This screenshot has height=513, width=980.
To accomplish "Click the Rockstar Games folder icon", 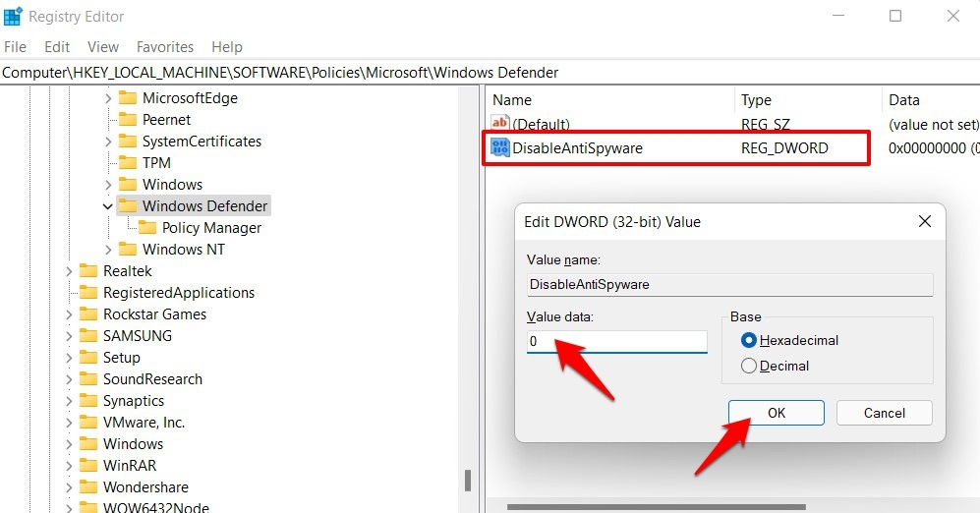I will click(88, 314).
